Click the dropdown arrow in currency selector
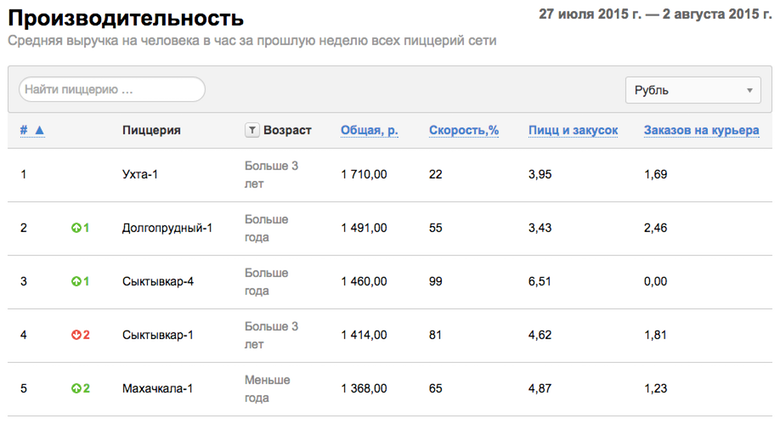The image size is (780, 424). [x=749, y=91]
